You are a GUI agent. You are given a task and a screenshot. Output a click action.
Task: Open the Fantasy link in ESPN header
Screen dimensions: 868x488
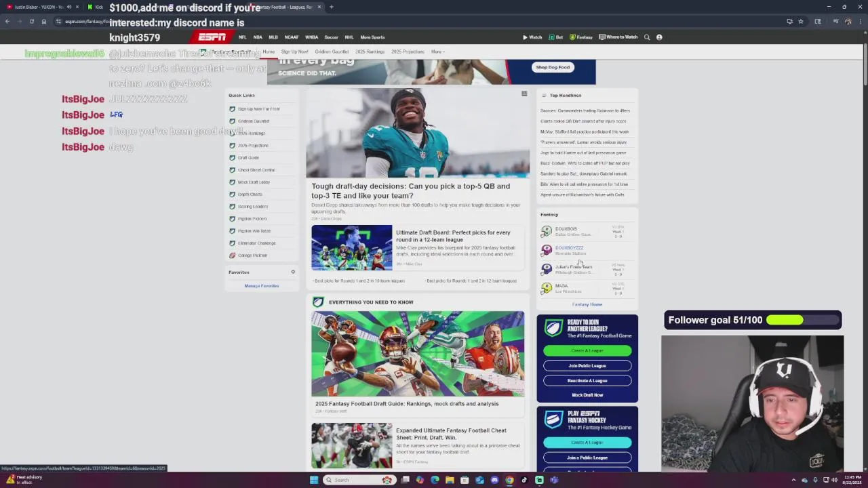point(581,37)
